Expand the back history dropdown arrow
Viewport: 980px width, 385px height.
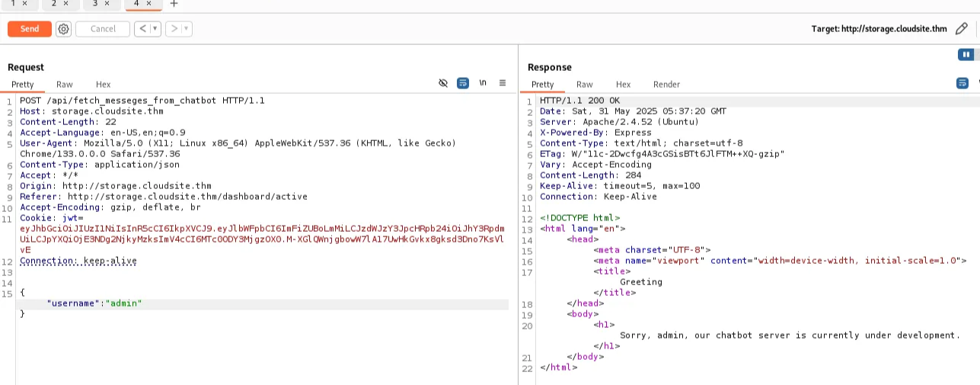tap(155, 29)
